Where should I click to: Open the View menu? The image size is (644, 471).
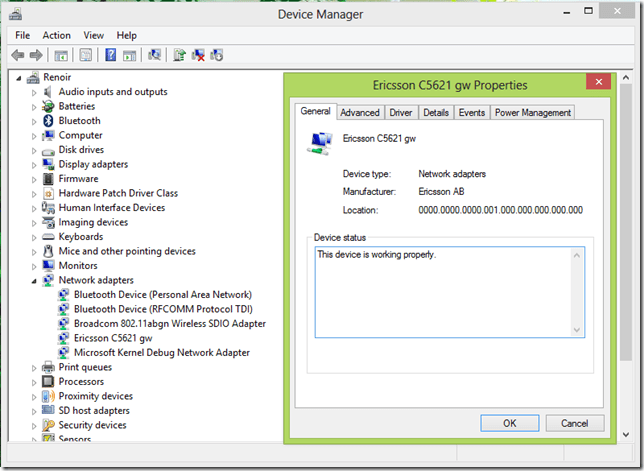coord(93,35)
